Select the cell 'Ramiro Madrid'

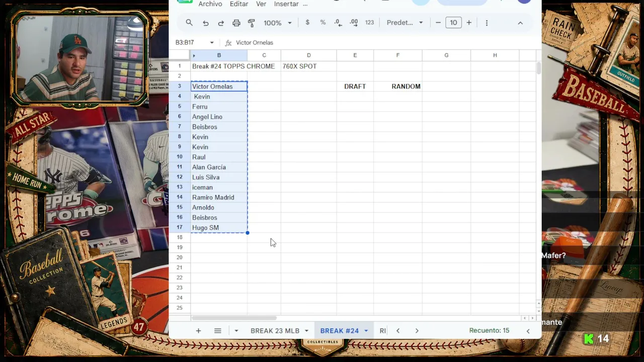click(x=219, y=197)
